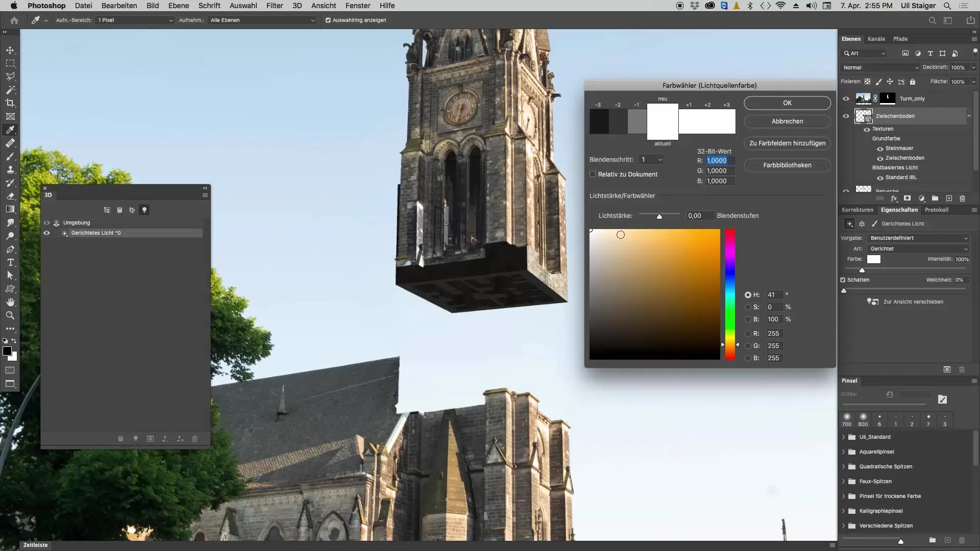Screen dimensions: 980x551
Task: Open blend mode Normal dropdown
Action: 880,67
